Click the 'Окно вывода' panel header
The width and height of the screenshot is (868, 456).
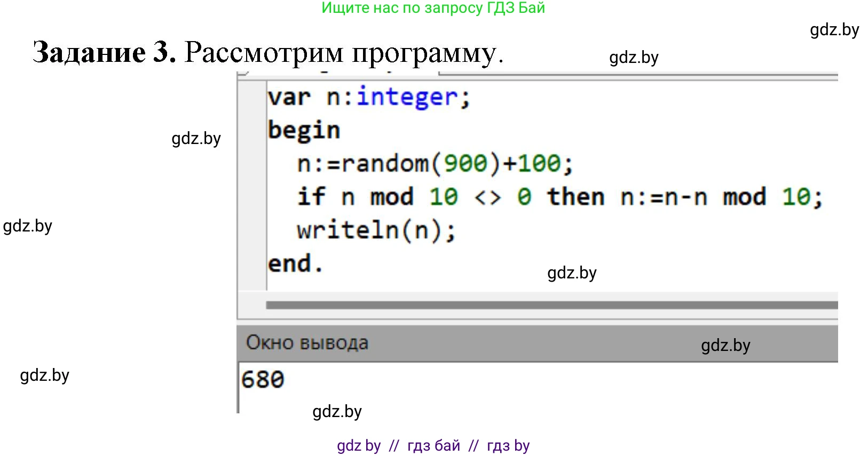click(307, 343)
